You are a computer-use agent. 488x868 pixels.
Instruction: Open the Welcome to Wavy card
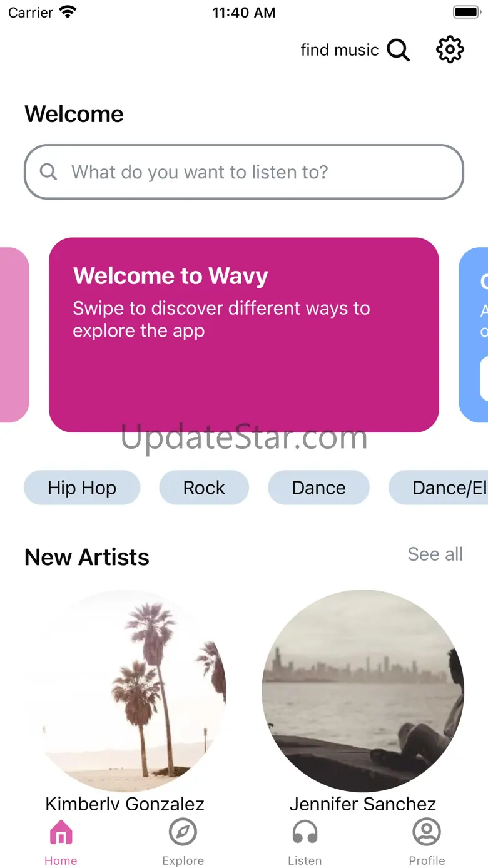[x=244, y=335]
